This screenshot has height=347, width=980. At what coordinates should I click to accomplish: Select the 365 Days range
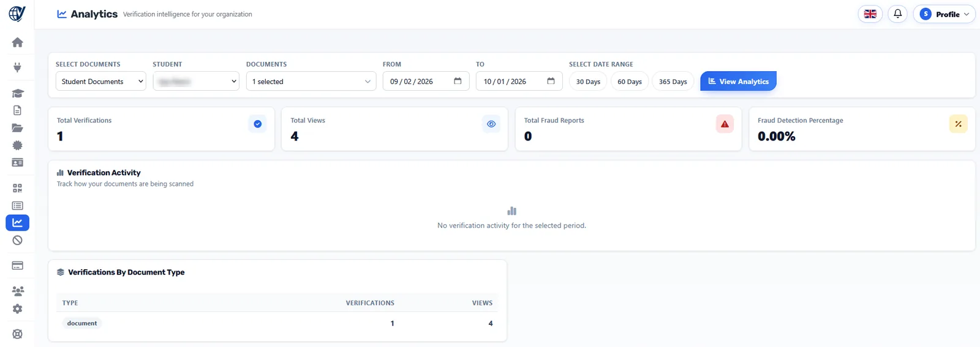pos(673,82)
